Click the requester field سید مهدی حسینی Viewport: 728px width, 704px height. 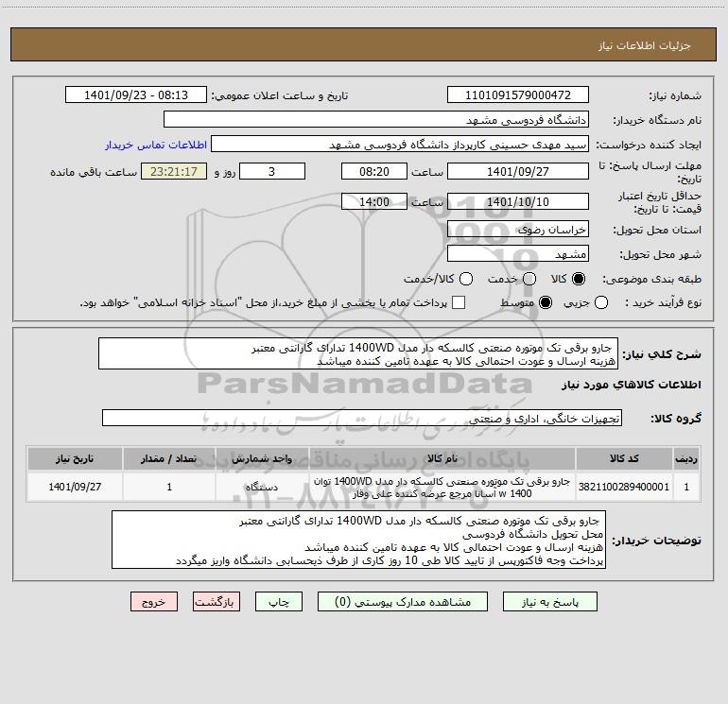(400, 145)
